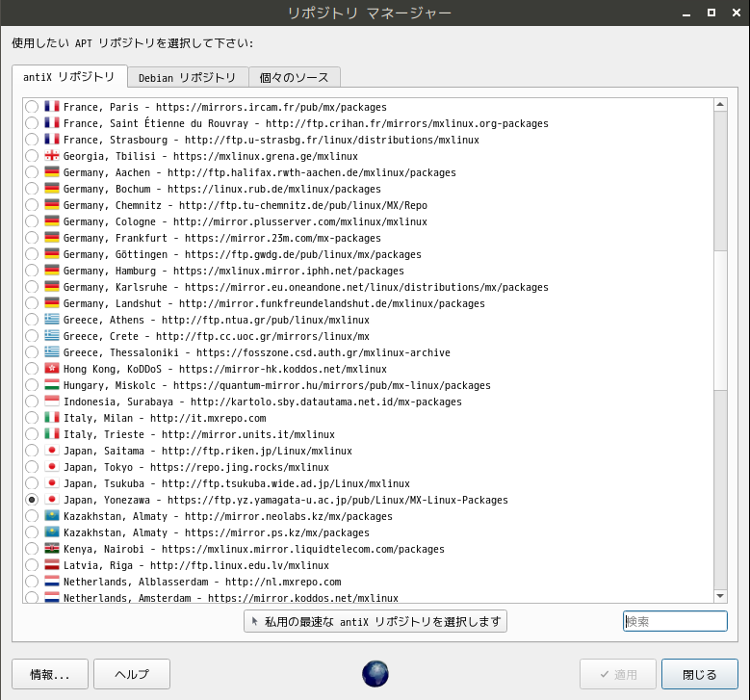Click the France, Saint Étienne du Rouvray entry

coord(305,123)
